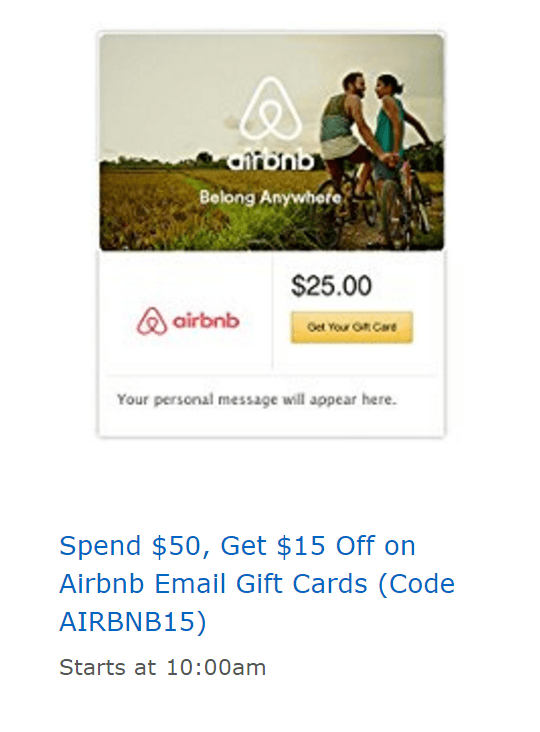Click the Starts at 10:00am label

coord(162,668)
